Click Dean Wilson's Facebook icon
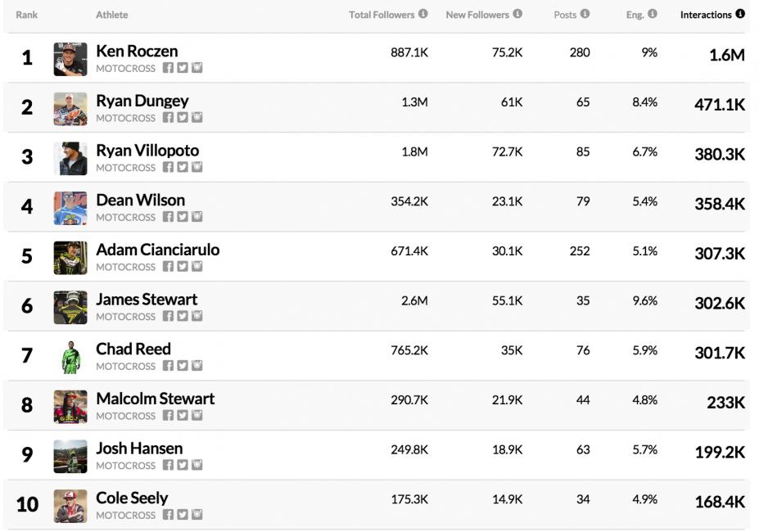759x532 pixels. click(168, 217)
